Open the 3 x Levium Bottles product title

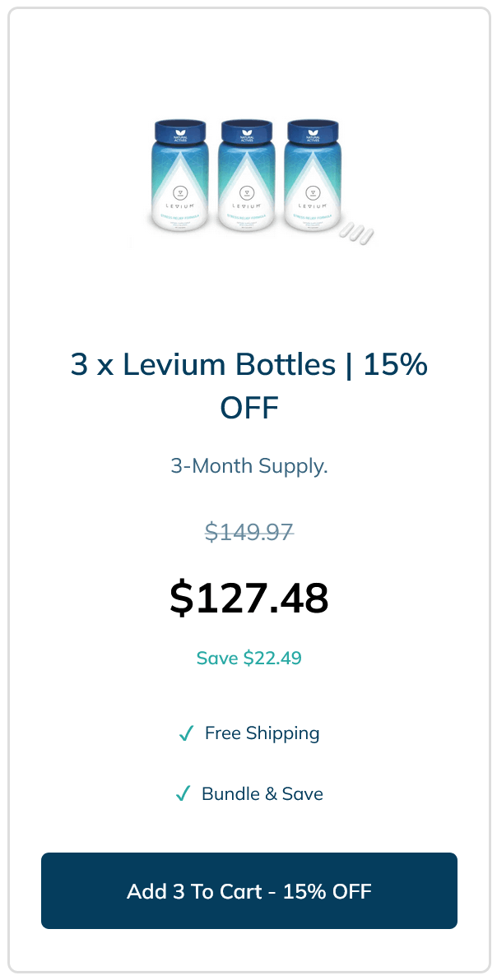tap(248, 385)
